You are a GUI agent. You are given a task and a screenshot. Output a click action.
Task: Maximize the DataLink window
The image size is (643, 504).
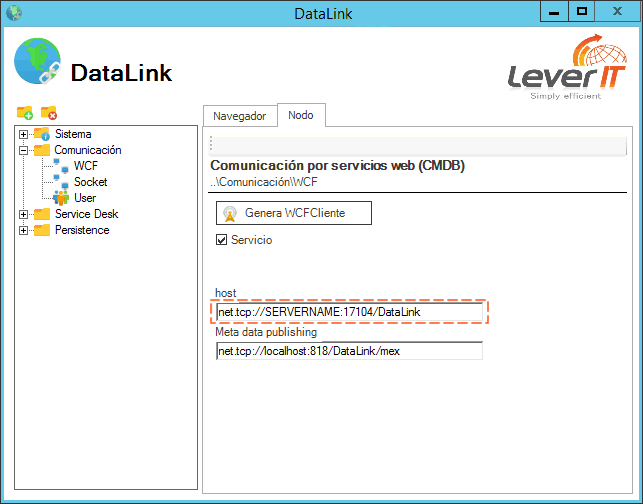tap(581, 12)
